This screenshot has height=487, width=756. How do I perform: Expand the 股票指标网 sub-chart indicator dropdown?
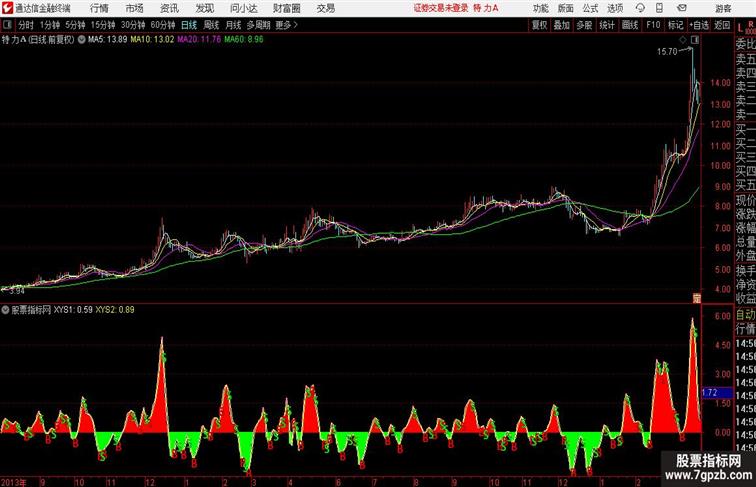coord(5,310)
